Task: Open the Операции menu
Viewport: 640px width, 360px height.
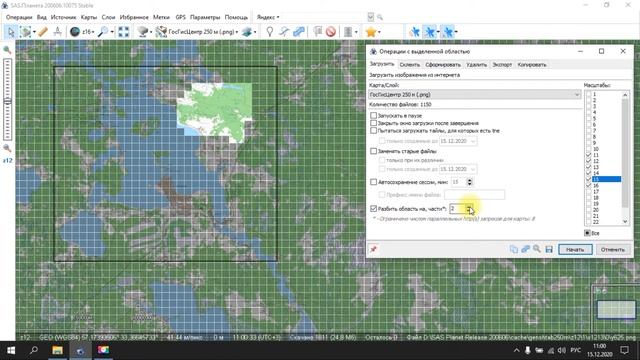Action: (19, 17)
